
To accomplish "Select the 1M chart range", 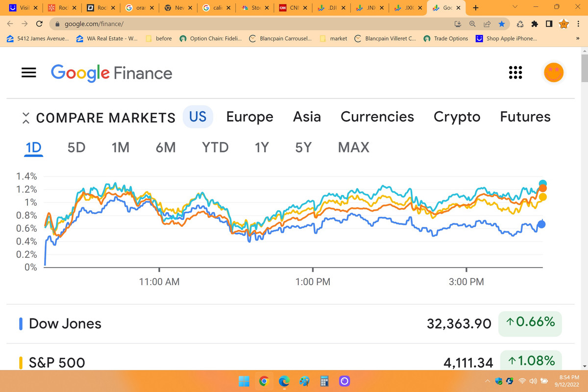I will click(x=121, y=147).
